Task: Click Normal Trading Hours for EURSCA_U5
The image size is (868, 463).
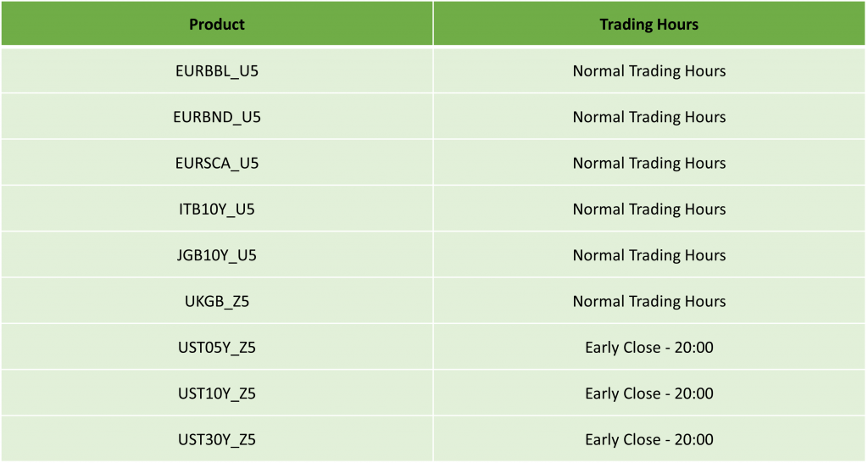Action: 649,163
